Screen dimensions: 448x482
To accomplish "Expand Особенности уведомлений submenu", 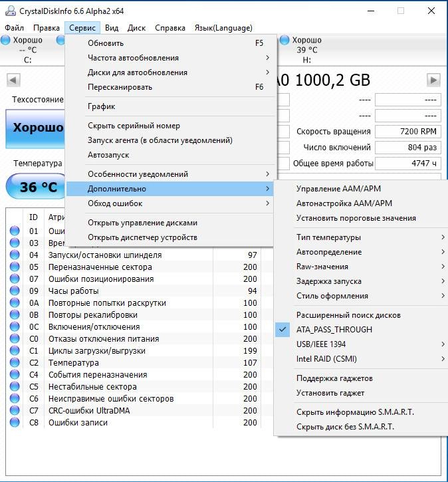I will click(x=170, y=174).
